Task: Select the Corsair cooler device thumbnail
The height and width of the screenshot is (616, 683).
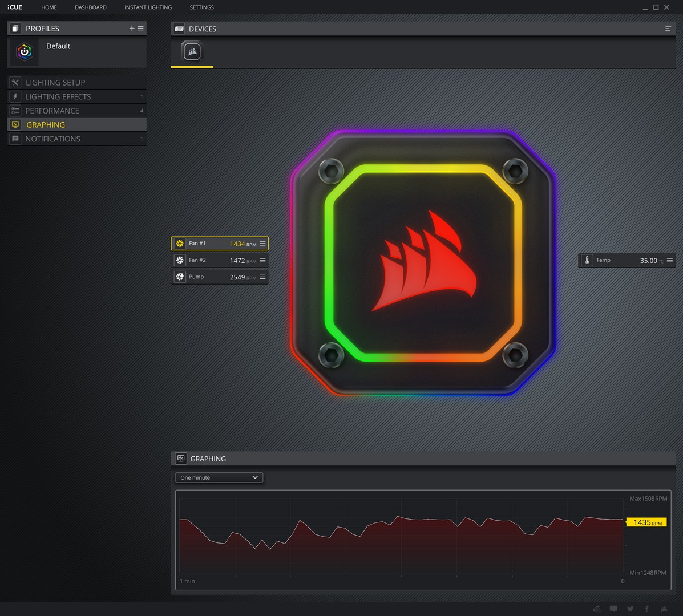Action: [x=192, y=52]
